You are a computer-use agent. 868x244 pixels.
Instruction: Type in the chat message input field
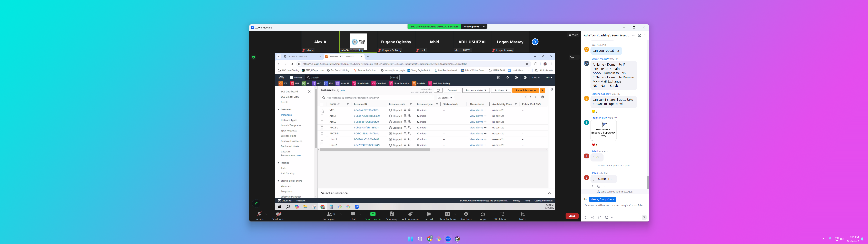tap(614, 206)
